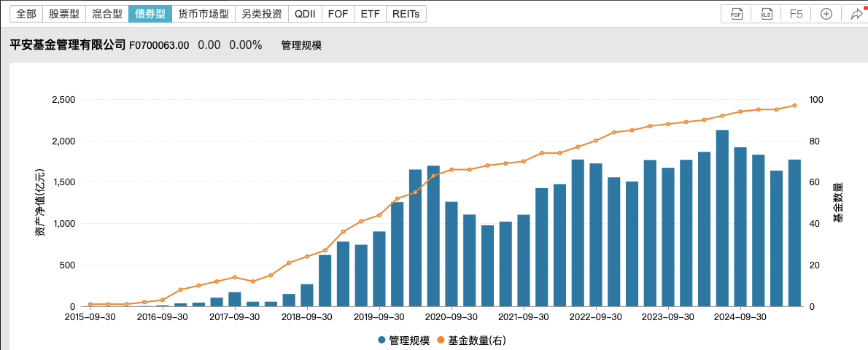Image resolution: width=868 pixels, height=350 pixels.
Task: Open the 混合型 fund tab
Action: 107,14
